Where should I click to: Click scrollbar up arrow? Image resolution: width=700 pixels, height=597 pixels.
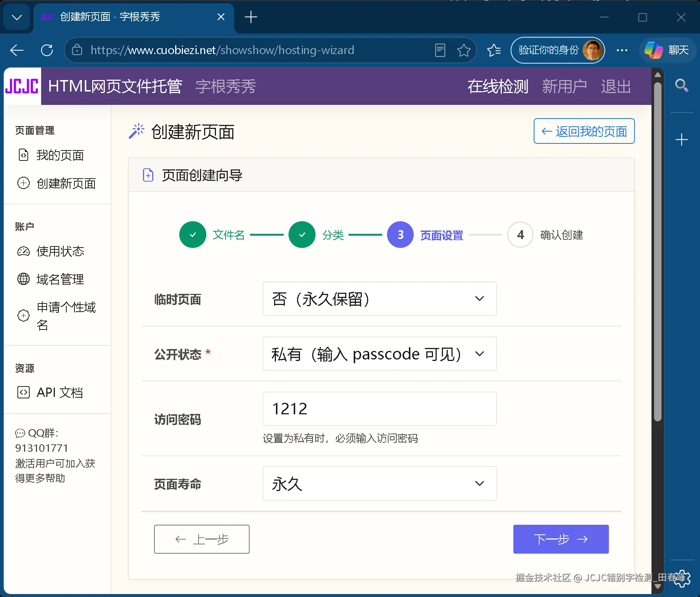click(x=658, y=74)
